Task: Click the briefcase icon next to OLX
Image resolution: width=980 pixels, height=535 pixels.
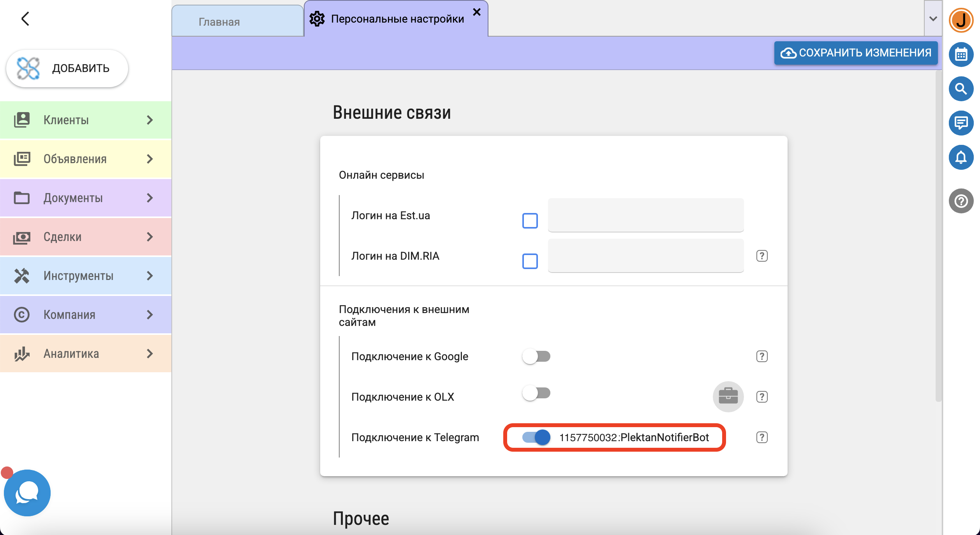Action: (x=728, y=396)
